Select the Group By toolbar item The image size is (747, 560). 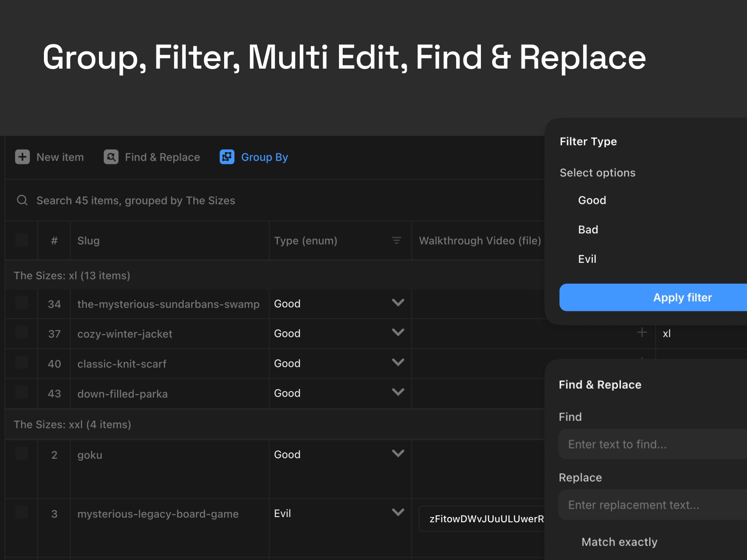[264, 157]
